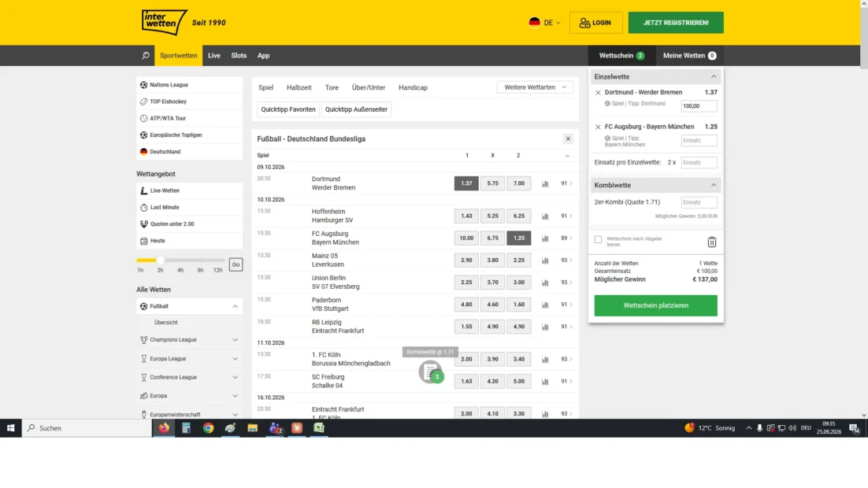Image resolution: width=868 pixels, height=488 pixels.
Task: Select draw odds 3.70 for Union Berlin
Action: pyautogui.click(x=492, y=283)
